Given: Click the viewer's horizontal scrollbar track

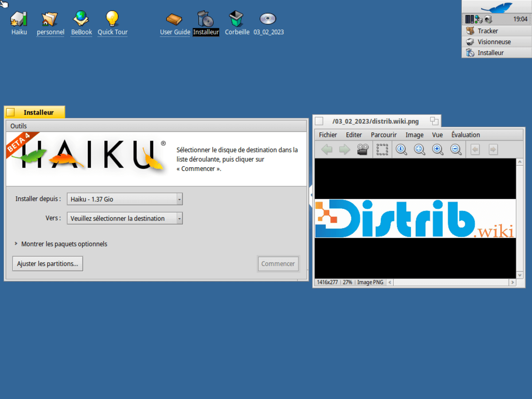Looking at the screenshot, I should point(451,282).
